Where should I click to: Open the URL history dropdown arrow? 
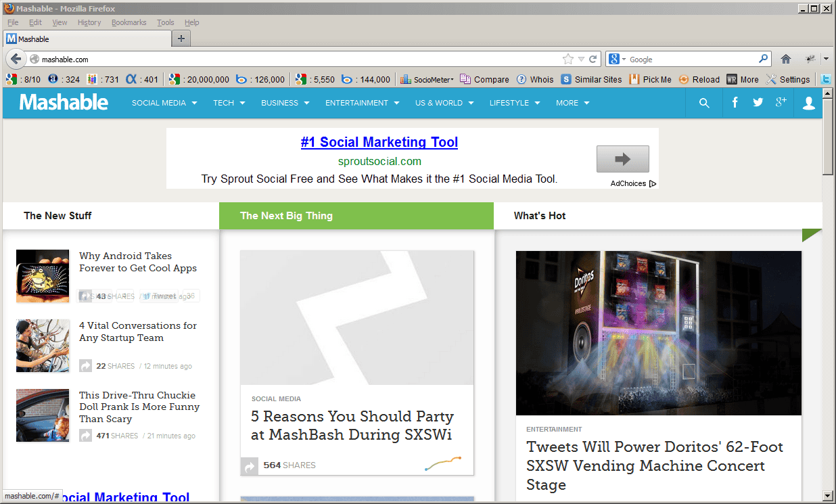tap(581, 59)
